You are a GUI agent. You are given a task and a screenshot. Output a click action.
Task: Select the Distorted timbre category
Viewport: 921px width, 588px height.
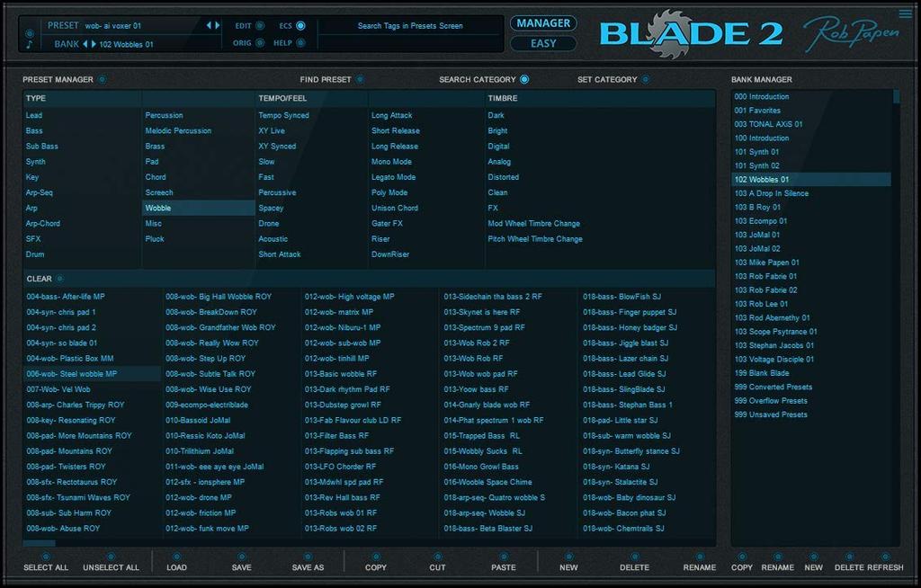503,177
